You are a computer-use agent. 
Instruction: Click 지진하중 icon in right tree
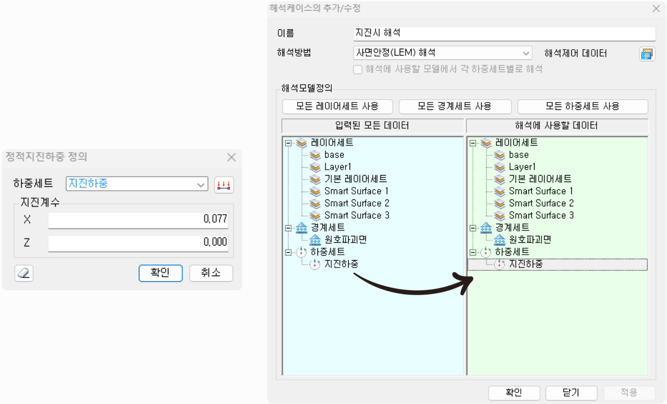click(499, 264)
